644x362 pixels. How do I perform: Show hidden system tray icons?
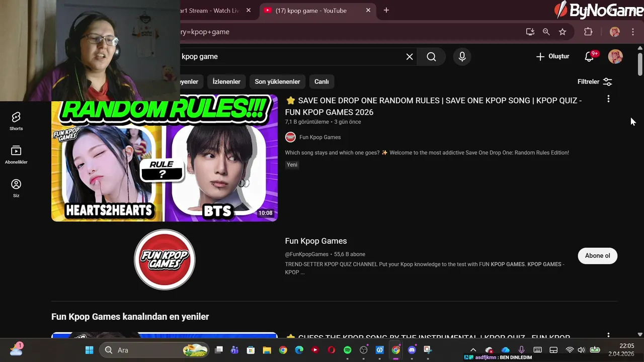(x=473, y=350)
